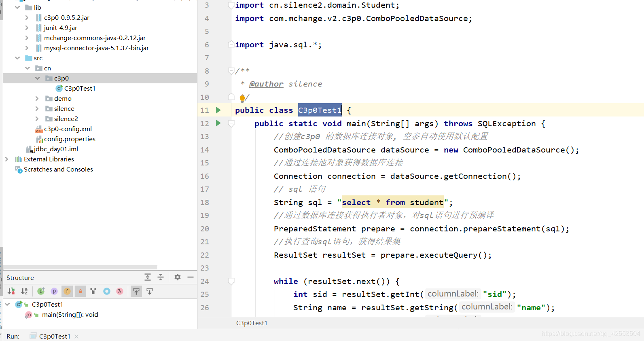This screenshot has width=644, height=341.
Task: Collapse the c3p0 package
Action: (x=38, y=78)
